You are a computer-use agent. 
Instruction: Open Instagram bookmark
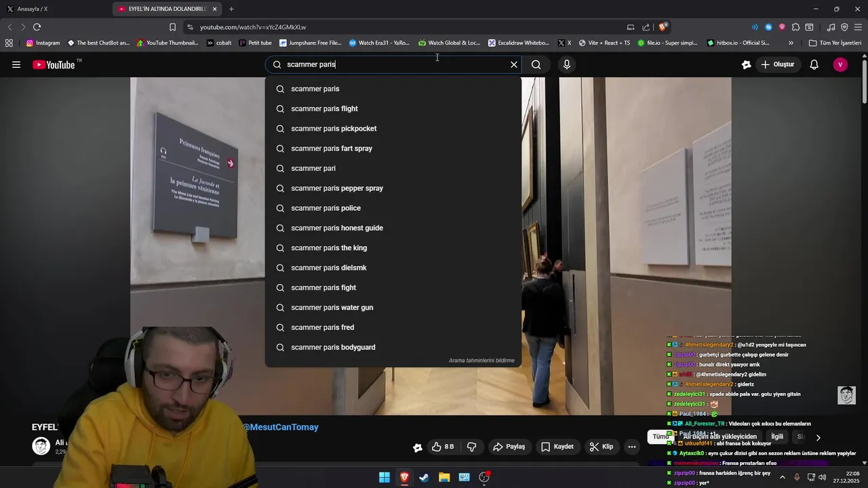43,43
